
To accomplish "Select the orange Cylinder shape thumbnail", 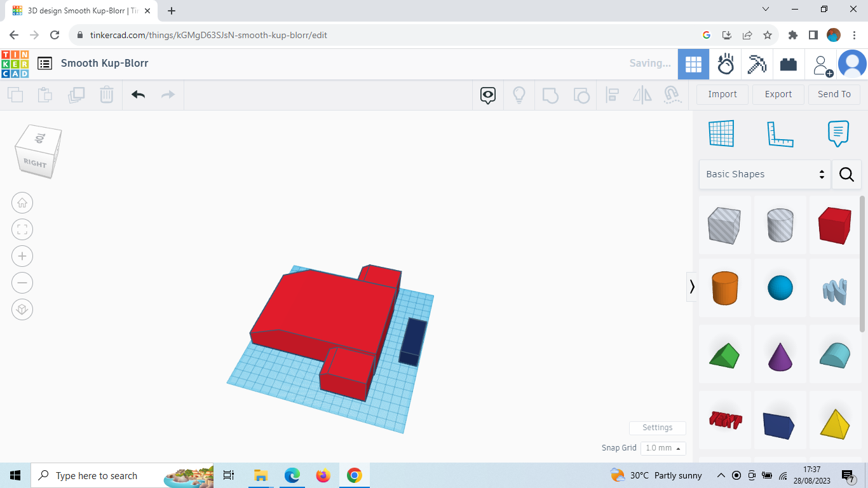I will [724, 288].
